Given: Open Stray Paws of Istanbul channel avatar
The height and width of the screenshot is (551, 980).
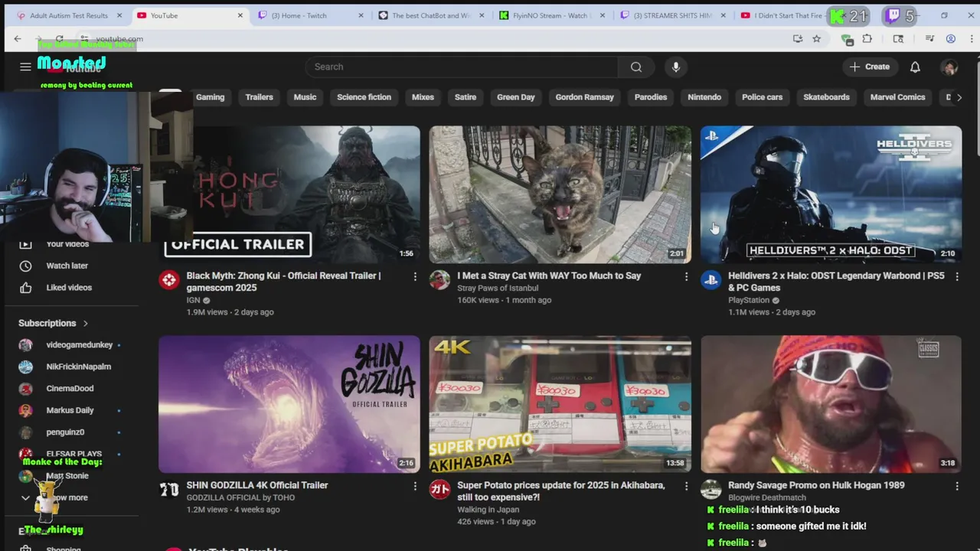Looking at the screenshot, I should [x=439, y=280].
